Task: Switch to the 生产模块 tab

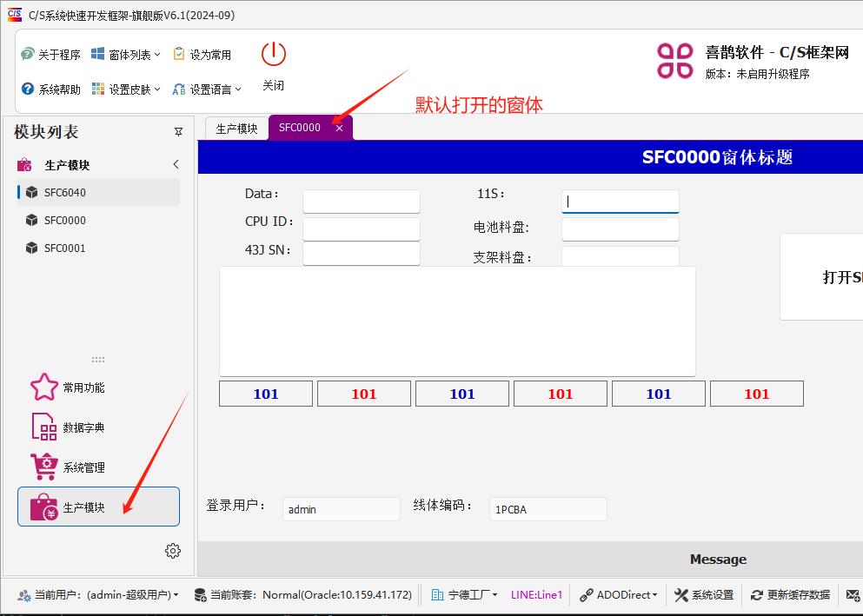Action: tap(236, 129)
